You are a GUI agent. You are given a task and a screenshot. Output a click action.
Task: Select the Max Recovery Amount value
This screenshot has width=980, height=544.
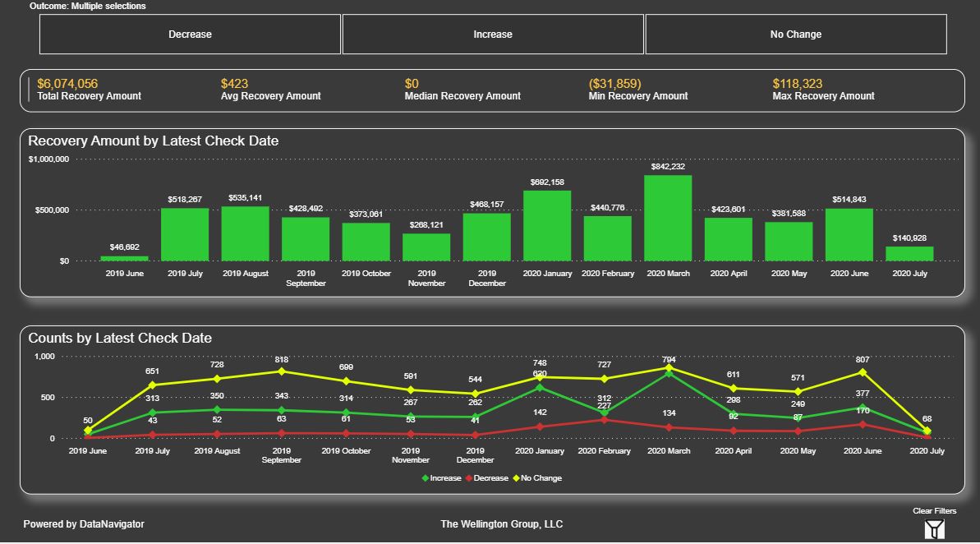797,84
